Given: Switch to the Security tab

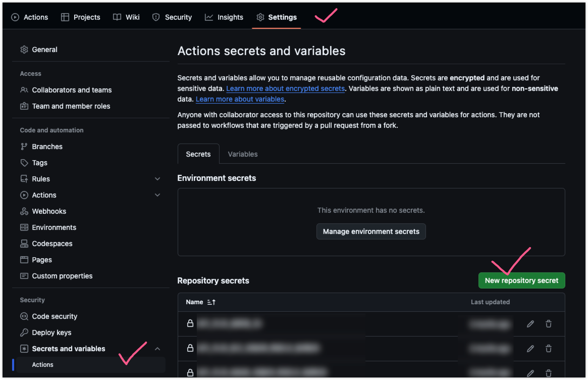Looking at the screenshot, I should click(172, 17).
